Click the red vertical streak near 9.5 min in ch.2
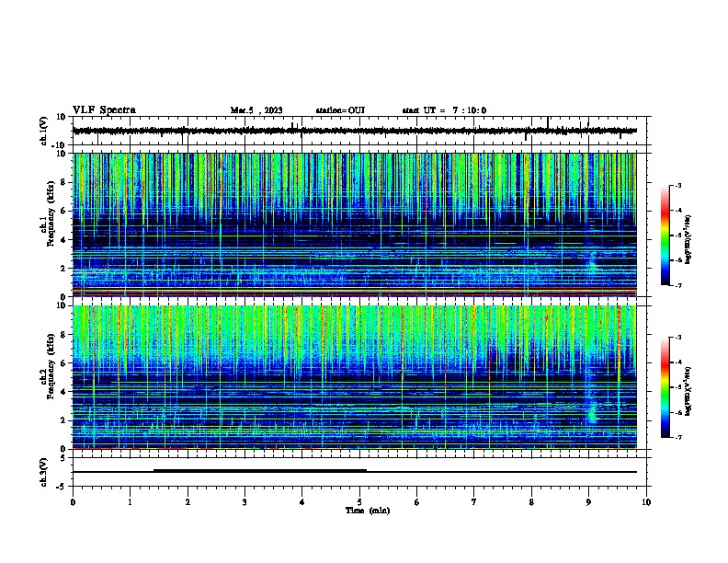The height and width of the screenshot is (563, 728). [619, 344]
